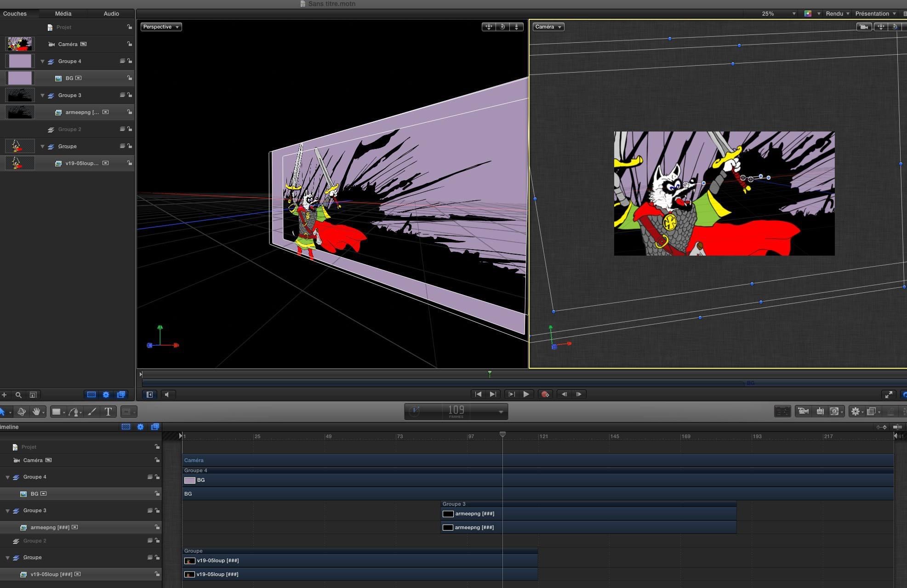Click the pan view icon in Perspective viewport

click(489, 27)
